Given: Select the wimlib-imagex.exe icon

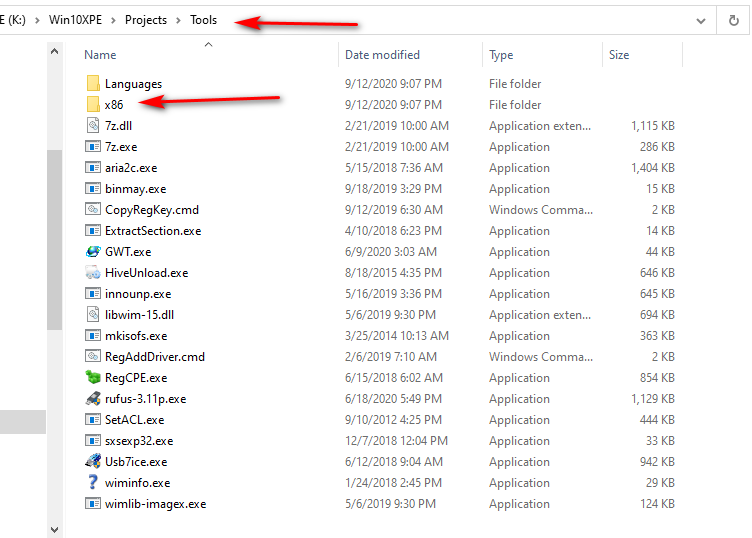Looking at the screenshot, I should (93, 503).
